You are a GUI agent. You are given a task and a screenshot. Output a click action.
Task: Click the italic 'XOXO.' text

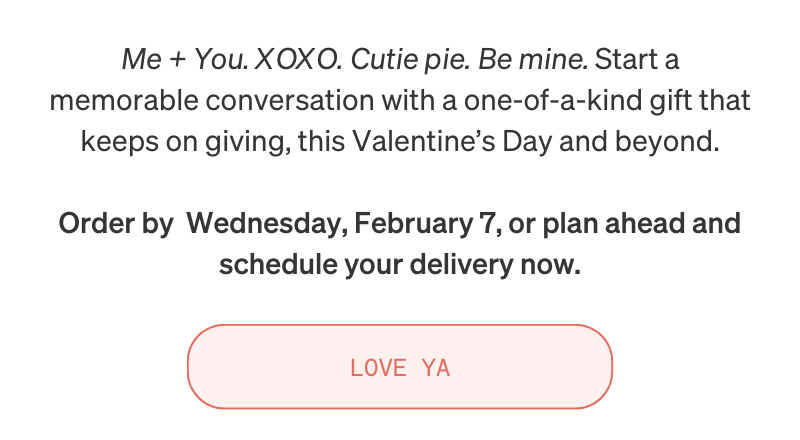click(298, 59)
